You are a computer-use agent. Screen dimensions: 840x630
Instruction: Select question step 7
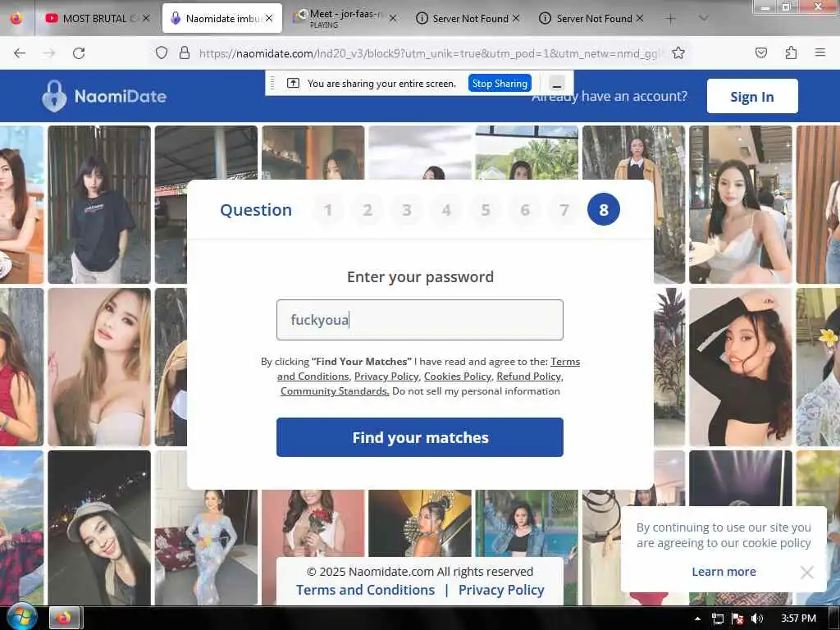564,209
